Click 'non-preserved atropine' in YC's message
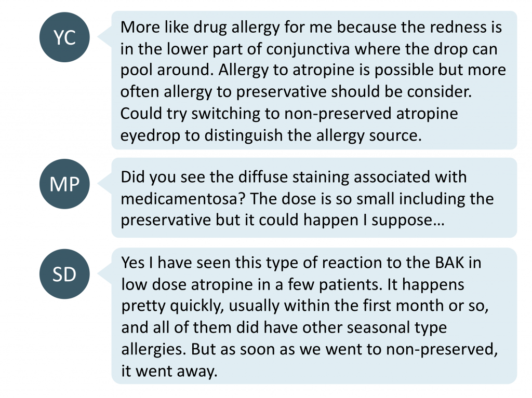This screenshot has height=398, width=532. pyautogui.click(x=371, y=113)
